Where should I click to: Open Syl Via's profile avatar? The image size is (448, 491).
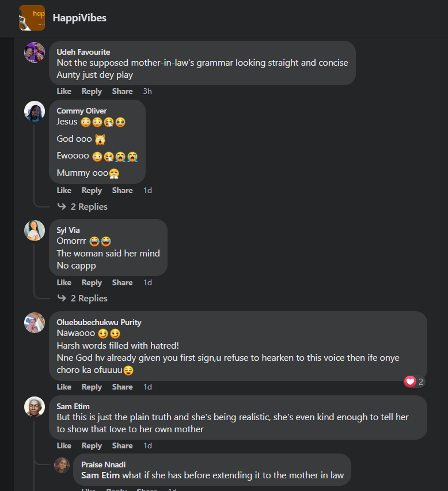pyautogui.click(x=35, y=231)
